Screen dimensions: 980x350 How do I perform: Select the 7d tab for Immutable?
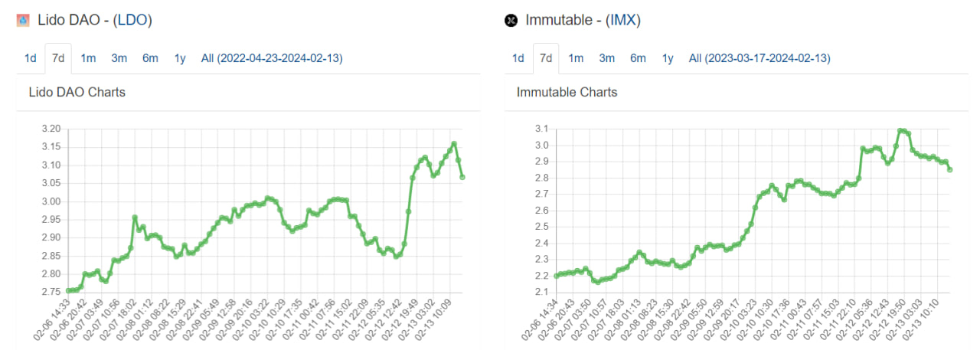545,58
